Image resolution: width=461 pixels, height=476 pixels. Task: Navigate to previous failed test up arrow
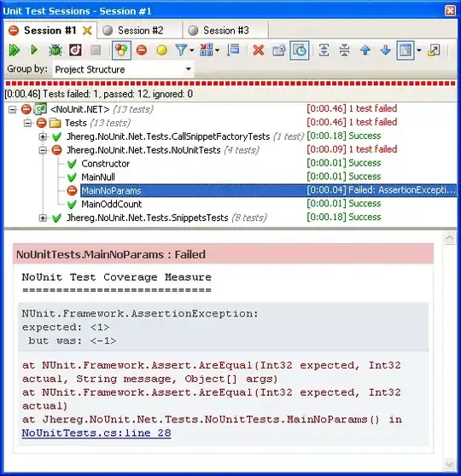365,50
